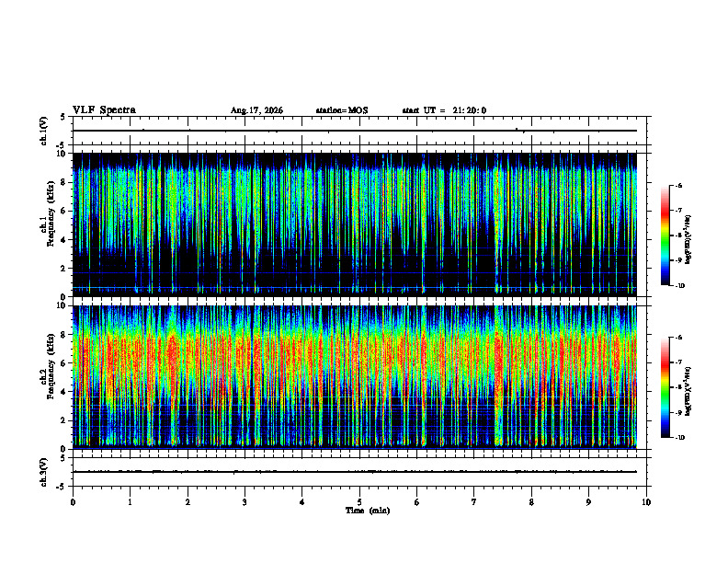Click time axis tick label "7"
Screen dimensions: 728x563
(x=474, y=502)
